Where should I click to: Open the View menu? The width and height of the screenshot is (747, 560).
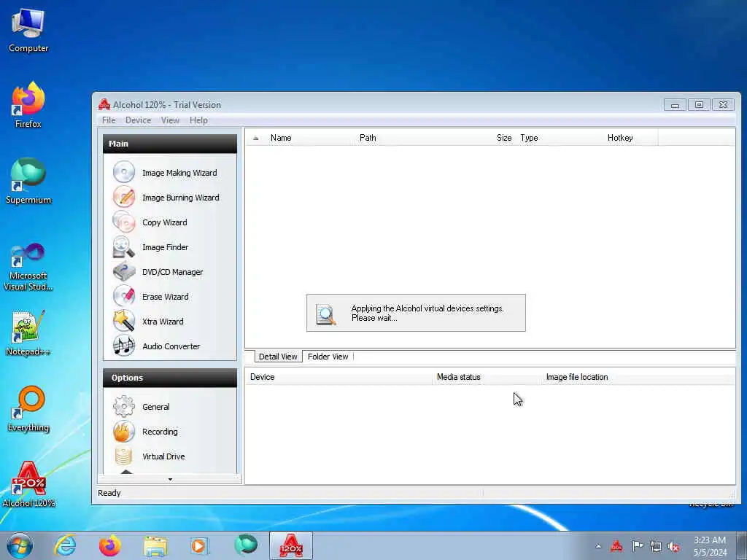click(170, 120)
